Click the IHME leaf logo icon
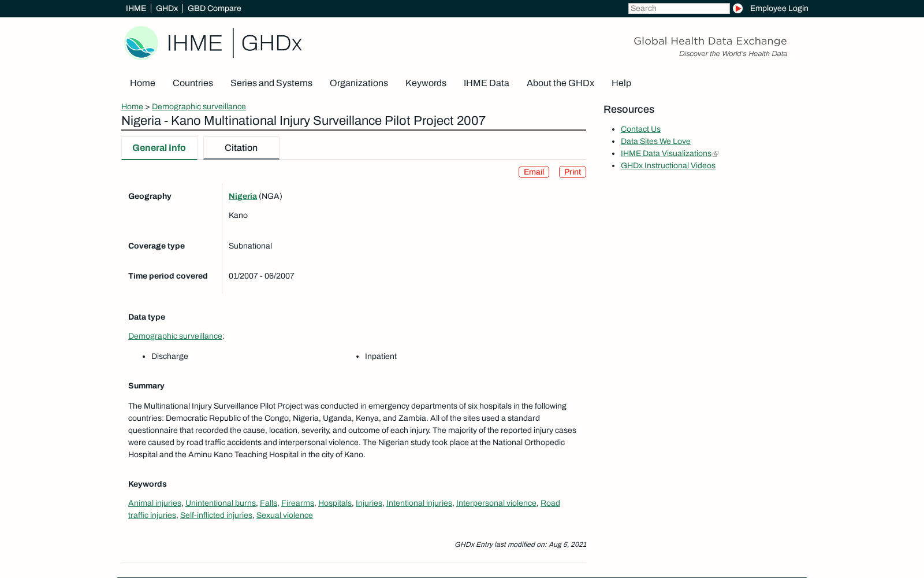The image size is (924, 578). 141,43
